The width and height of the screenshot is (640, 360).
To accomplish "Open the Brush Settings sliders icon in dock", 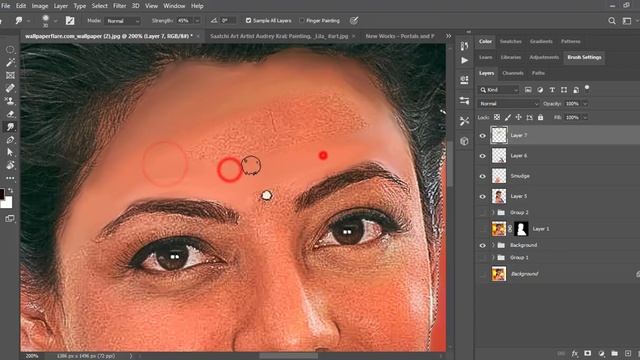I will coord(464,100).
